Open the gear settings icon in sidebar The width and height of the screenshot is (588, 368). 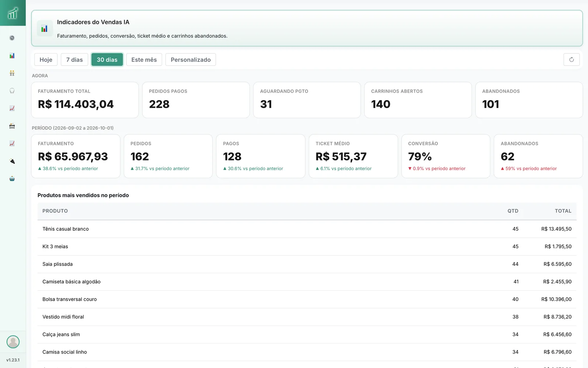[x=12, y=38]
